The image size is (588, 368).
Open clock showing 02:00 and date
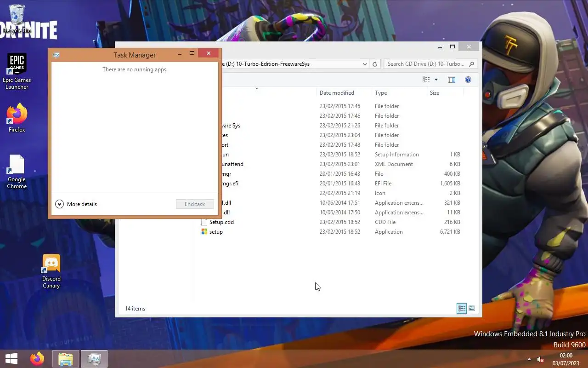(566, 359)
